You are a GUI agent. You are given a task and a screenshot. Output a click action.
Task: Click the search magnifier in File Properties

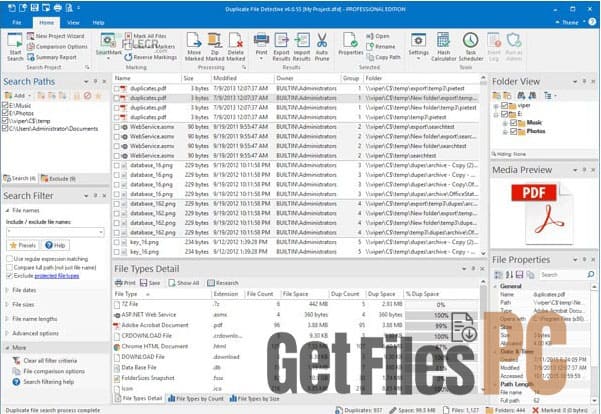pos(591,274)
